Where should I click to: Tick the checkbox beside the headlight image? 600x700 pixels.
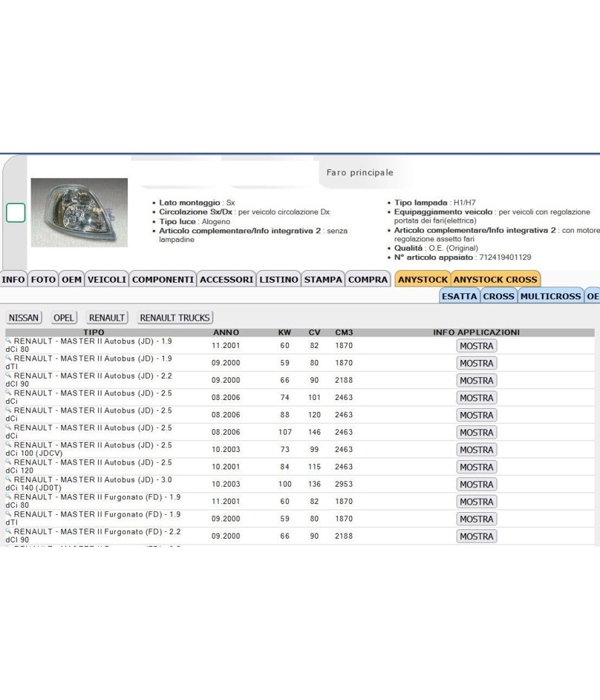pyautogui.click(x=15, y=213)
